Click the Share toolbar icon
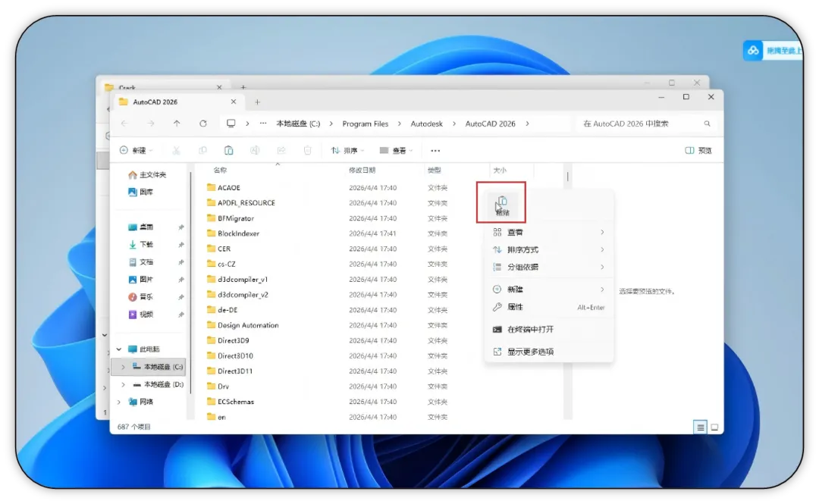Image resolution: width=819 pixels, height=504 pixels. click(x=281, y=150)
